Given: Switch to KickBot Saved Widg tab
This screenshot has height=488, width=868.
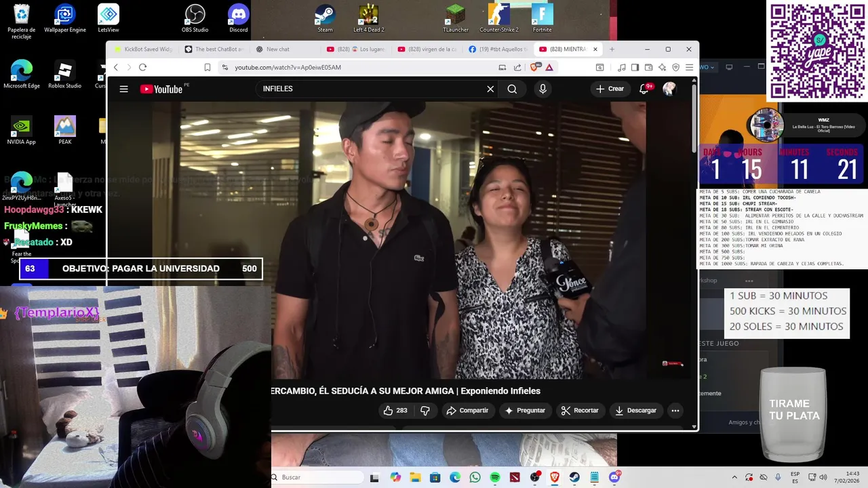Looking at the screenshot, I should 142,49.
